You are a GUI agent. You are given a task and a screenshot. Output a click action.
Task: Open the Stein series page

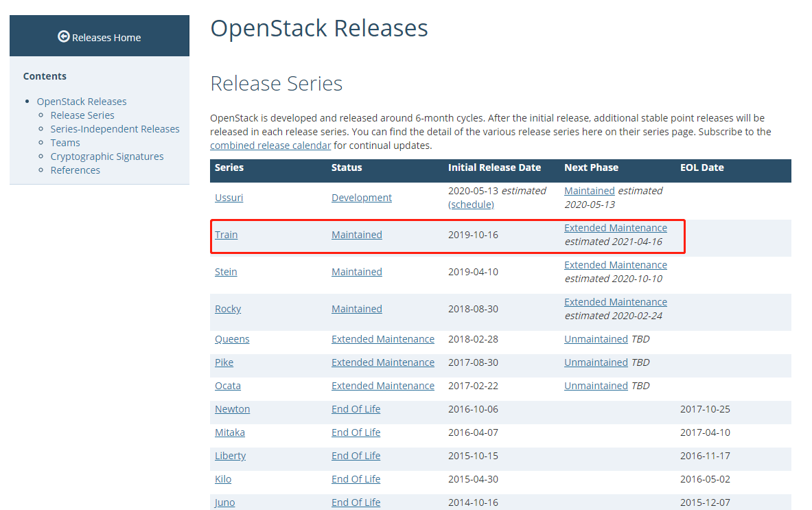point(226,272)
